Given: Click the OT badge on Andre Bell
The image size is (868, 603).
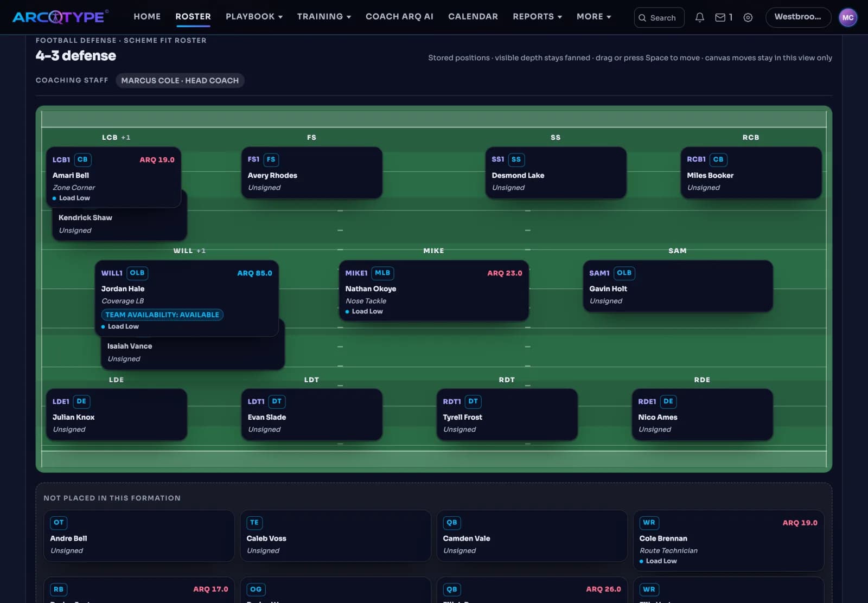Looking at the screenshot, I should 59,523.
